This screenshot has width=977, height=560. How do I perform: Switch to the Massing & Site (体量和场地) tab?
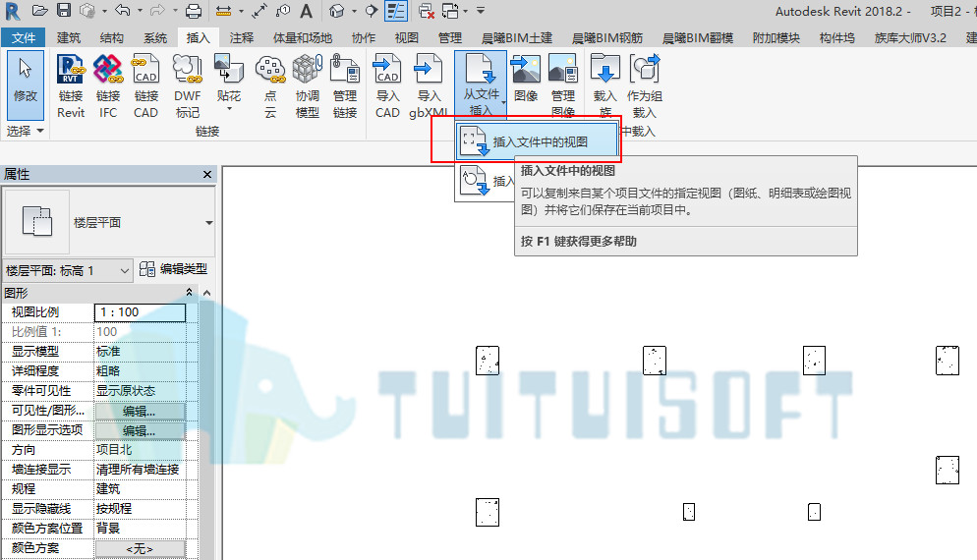(302, 38)
